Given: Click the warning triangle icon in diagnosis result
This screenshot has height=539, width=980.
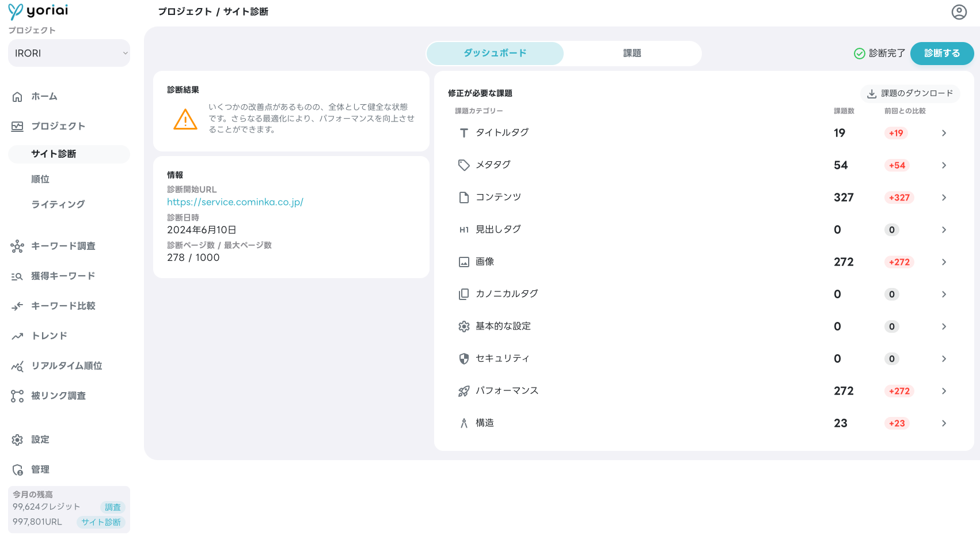Looking at the screenshot, I should tap(185, 119).
